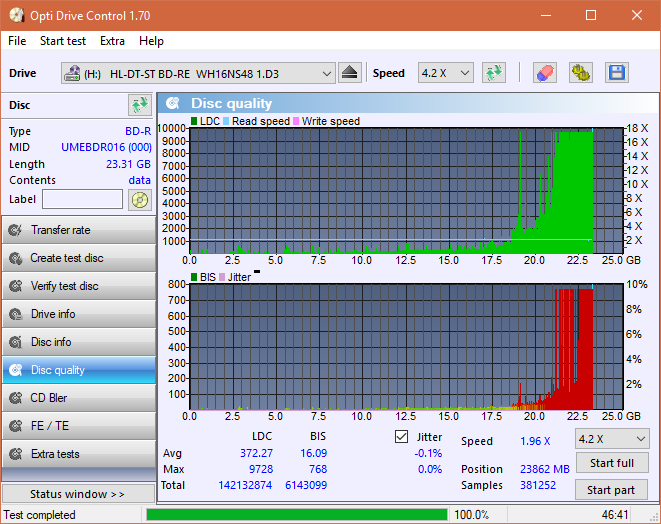Expand the 4.2 X dropdown above Start full
The image size is (661, 524).
pyautogui.click(x=611, y=439)
